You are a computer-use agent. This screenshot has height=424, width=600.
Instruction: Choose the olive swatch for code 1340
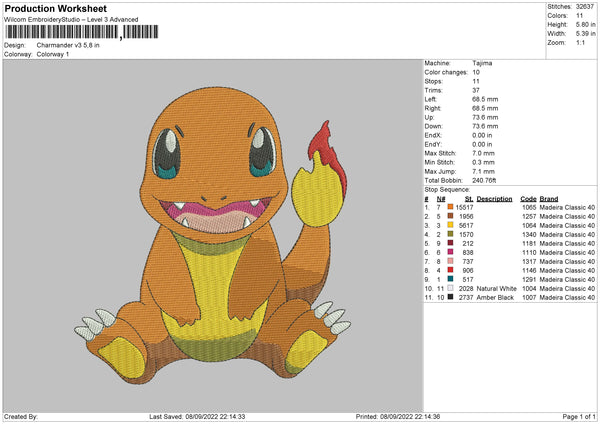pyautogui.click(x=452, y=233)
